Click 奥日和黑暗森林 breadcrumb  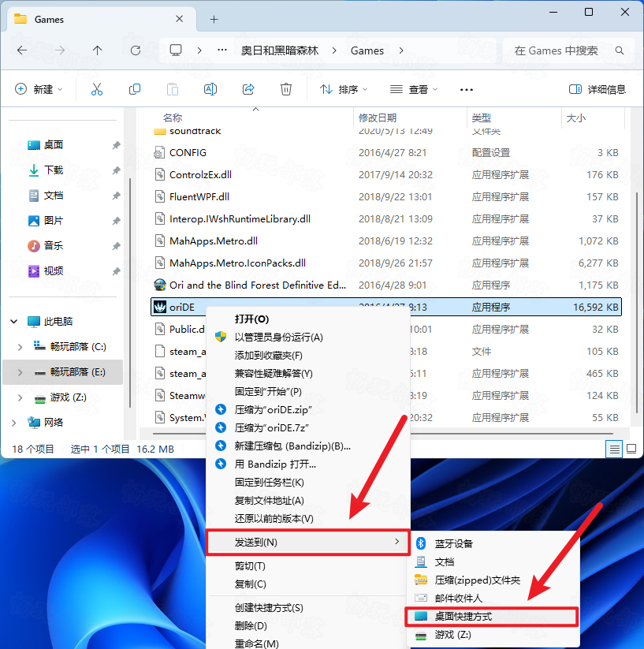pyautogui.click(x=280, y=50)
